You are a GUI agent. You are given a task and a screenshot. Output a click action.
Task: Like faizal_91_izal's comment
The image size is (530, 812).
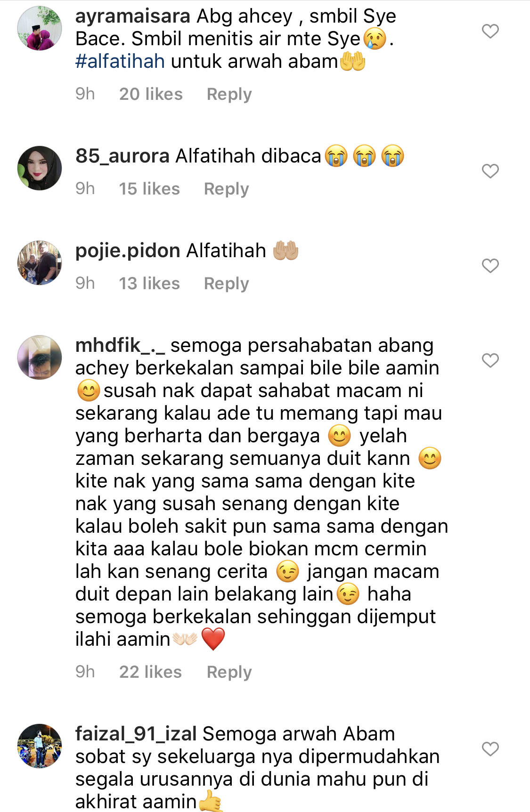[490, 749]
